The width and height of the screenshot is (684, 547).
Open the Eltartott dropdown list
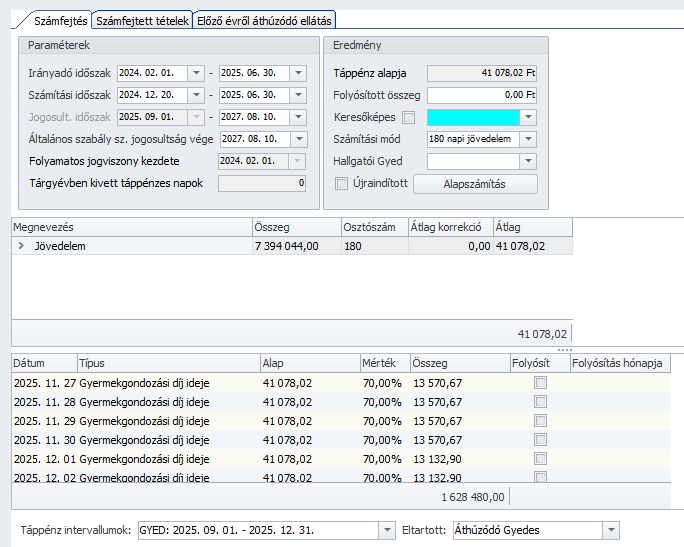click(x=611, y=530)
